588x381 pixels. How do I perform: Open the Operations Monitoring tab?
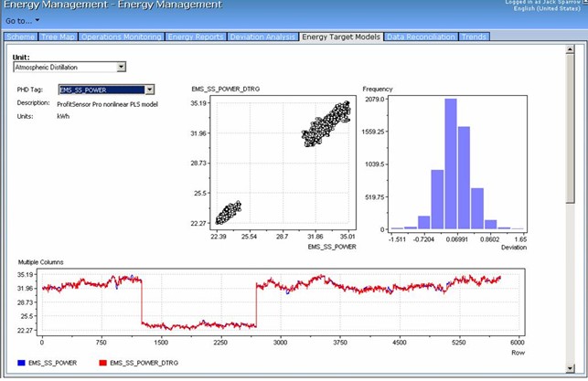[x=121, y=37]
